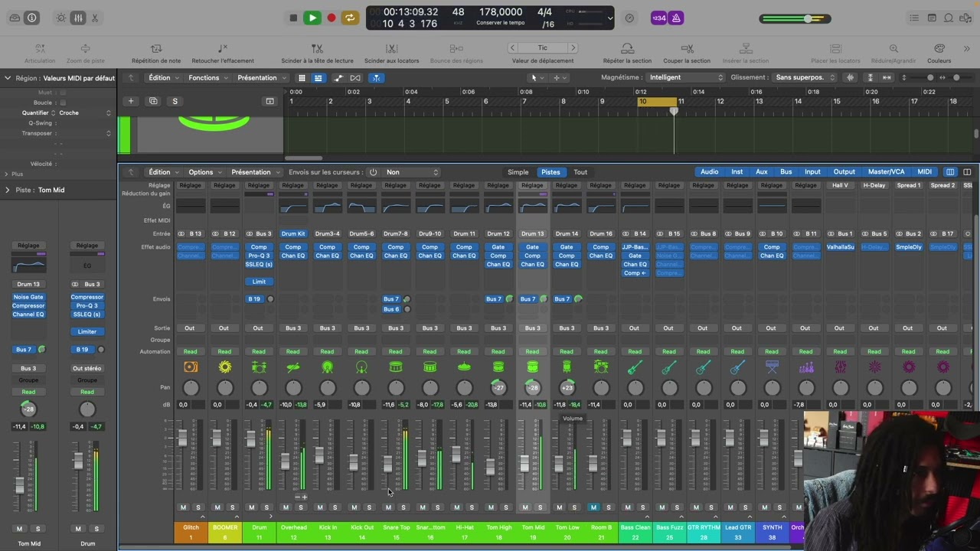The height and width of the screenshot is (551, 980).
Task: Open the Magnétisme Intelligent dropdown
Action: (x=686, y=77)
